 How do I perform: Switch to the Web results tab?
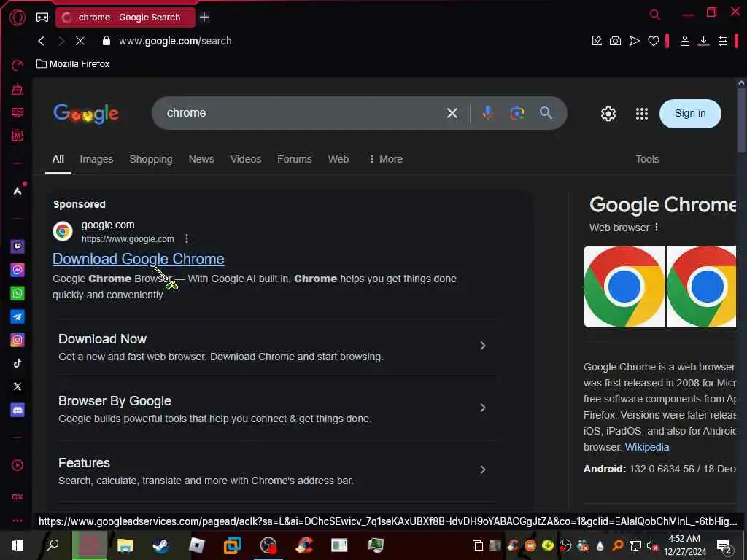click(x=338, y=159)
